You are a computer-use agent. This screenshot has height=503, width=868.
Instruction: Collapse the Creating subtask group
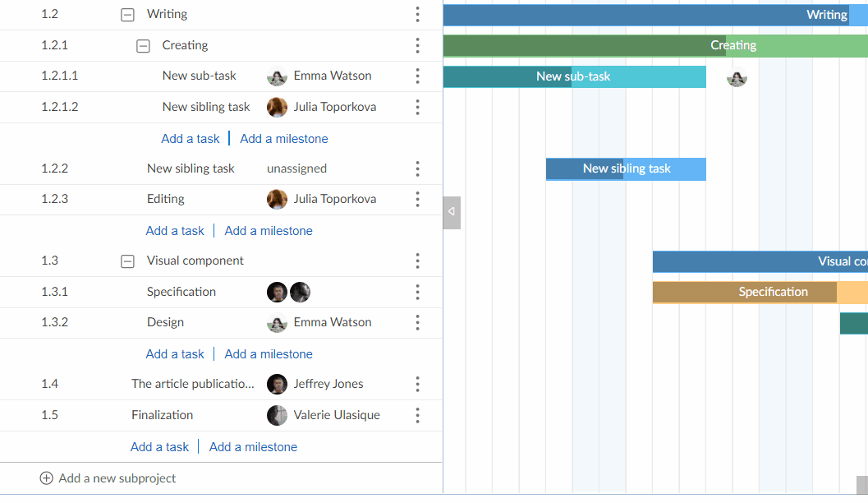(x=143, y=46)
